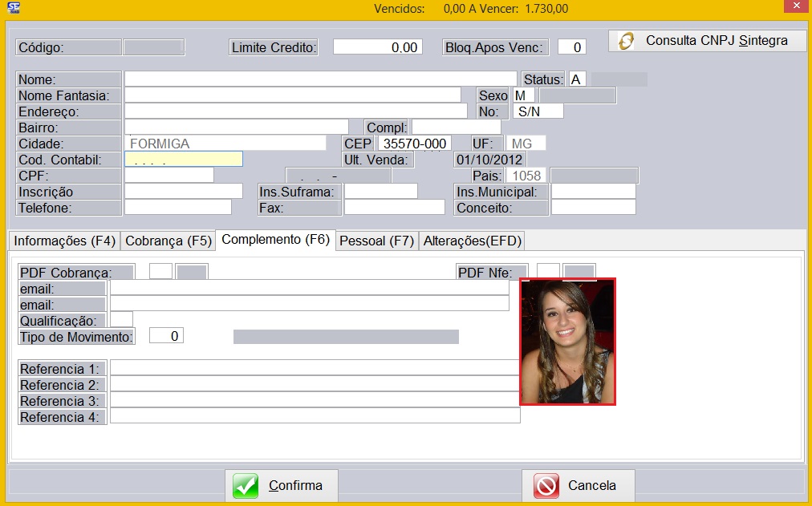The width and height of the screenshot is (812, 506).
Task: Open the Alterações(EFD) tab
Action: [x=473, y=241]
